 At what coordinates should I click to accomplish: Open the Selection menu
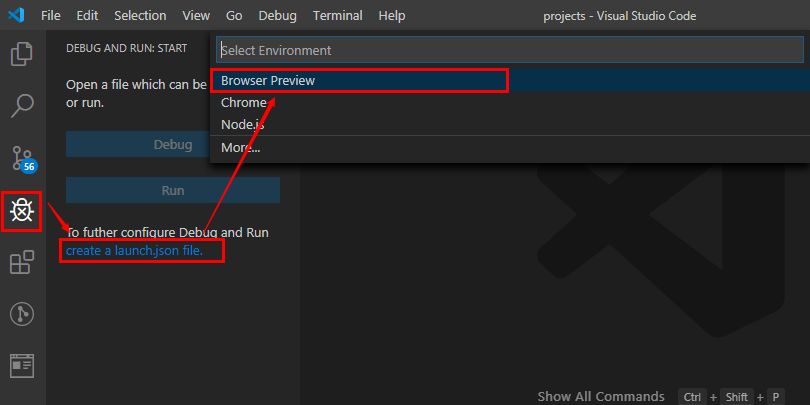141,16
